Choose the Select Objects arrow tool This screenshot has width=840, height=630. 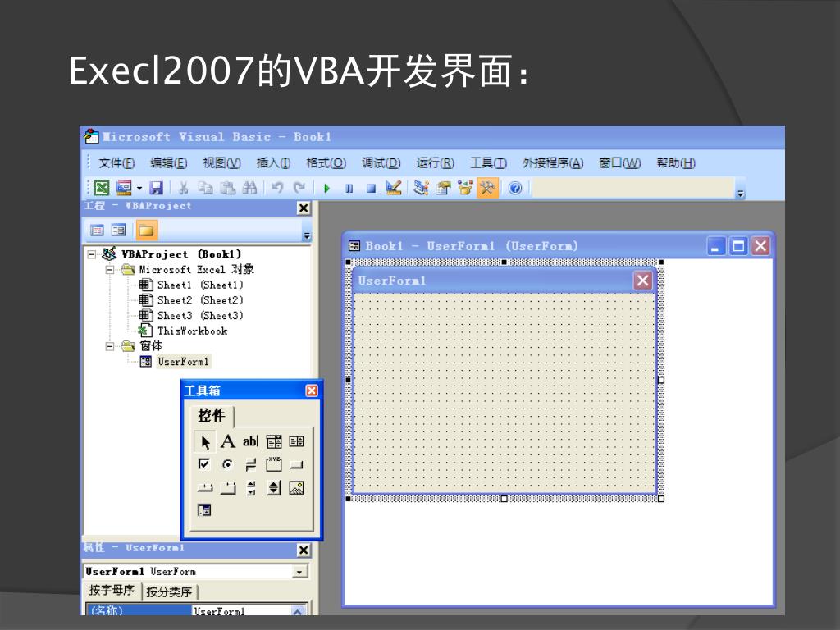tap(204, 442)
